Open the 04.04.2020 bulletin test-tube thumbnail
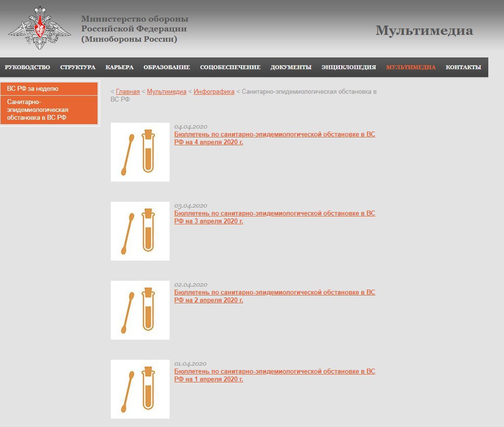 [x=140, y=152]
